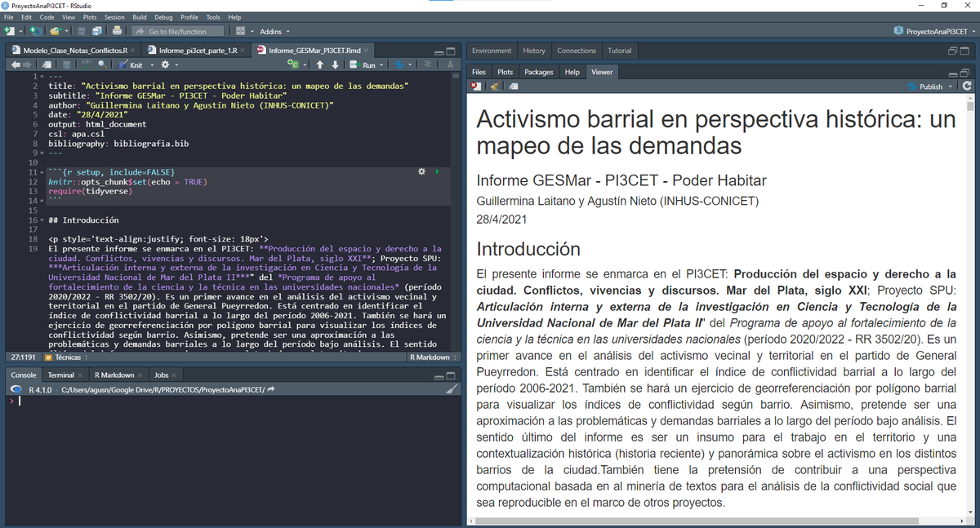Clear console with the broom icon
Image resolution: width=980 pixels, height=528 pixels.
449,389
